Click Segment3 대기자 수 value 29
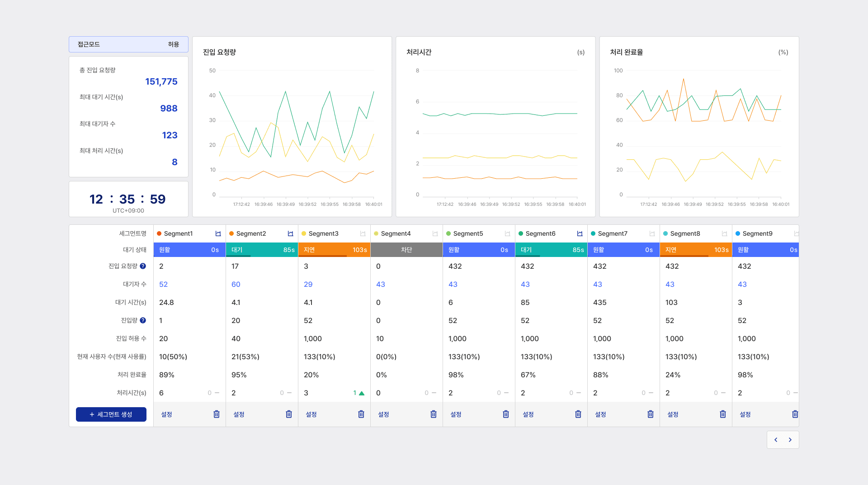The image size is (868, 485). 308,284
